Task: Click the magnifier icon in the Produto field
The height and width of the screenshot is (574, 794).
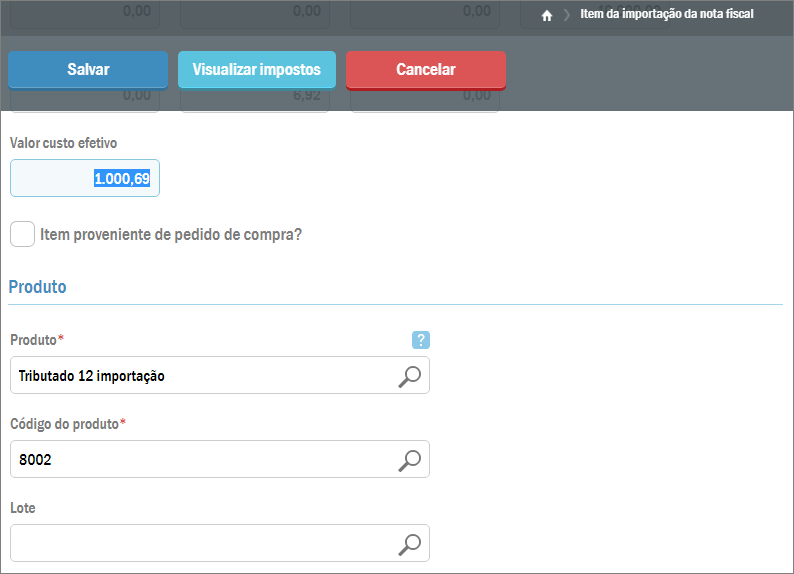Action: (410, 376)
